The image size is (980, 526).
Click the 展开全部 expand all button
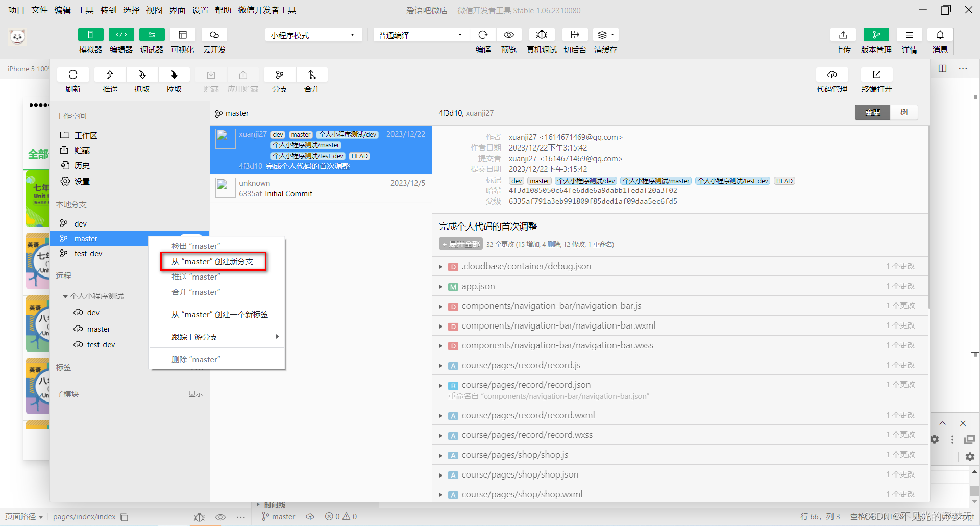click(461, 244)
